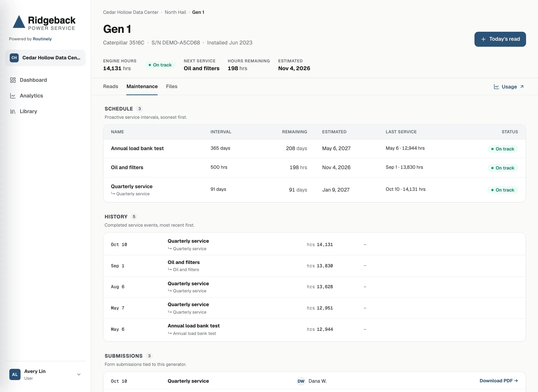This screenshot has height=392, width=538.
Task: Click the May 6 · 12,944 hrs last service cell
Action: [x=405, y=148]
